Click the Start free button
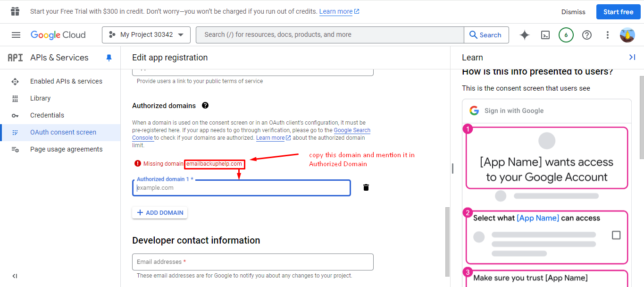The height and width of the screenshot is (287, 644). [x=618, y=12]
